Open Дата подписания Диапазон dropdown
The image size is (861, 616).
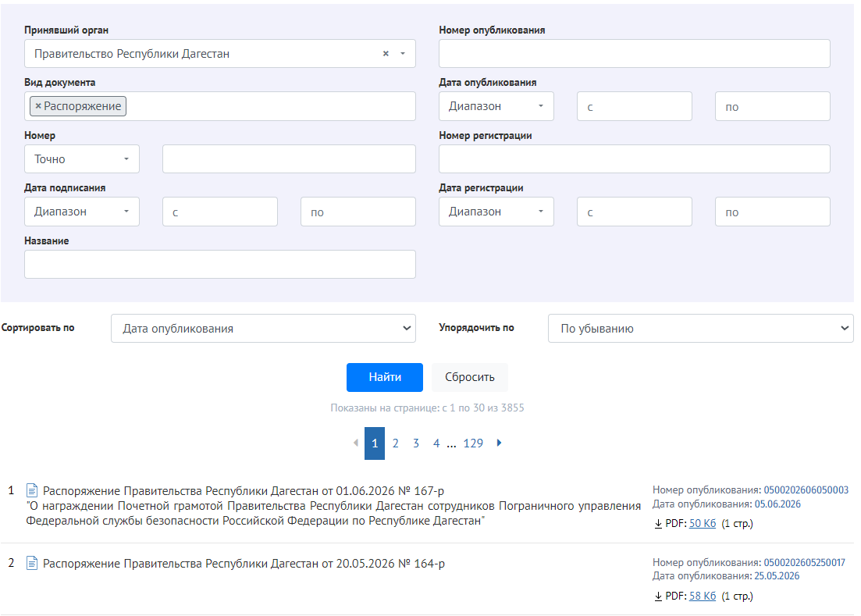(82, 212)
